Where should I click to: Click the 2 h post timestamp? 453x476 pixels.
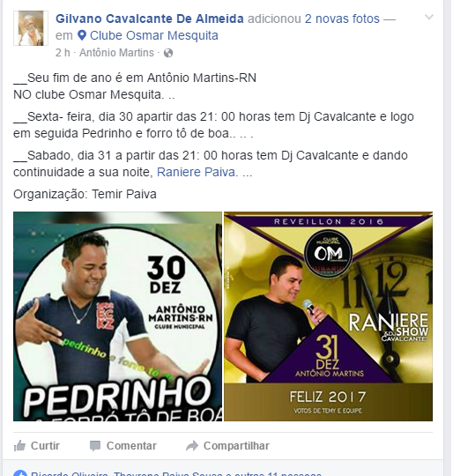click(63, 53)
